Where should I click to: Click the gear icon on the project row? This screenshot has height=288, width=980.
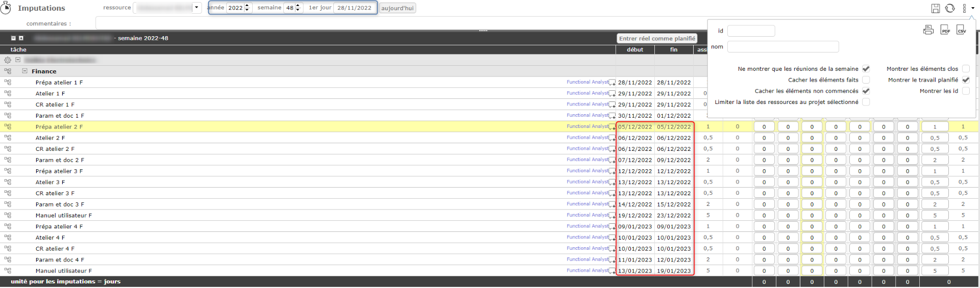[8, 60]
